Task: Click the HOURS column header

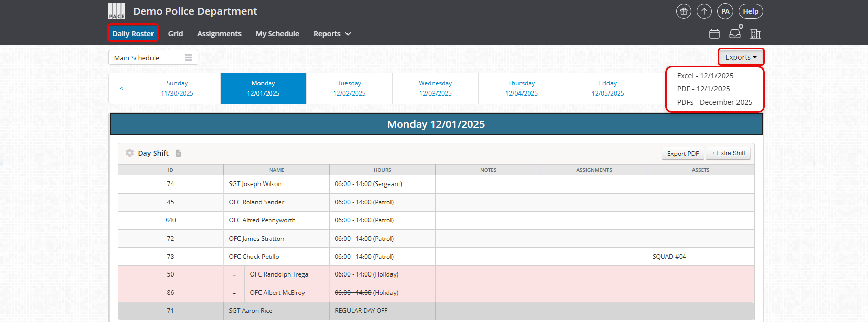Action: (x=382, y=170)
